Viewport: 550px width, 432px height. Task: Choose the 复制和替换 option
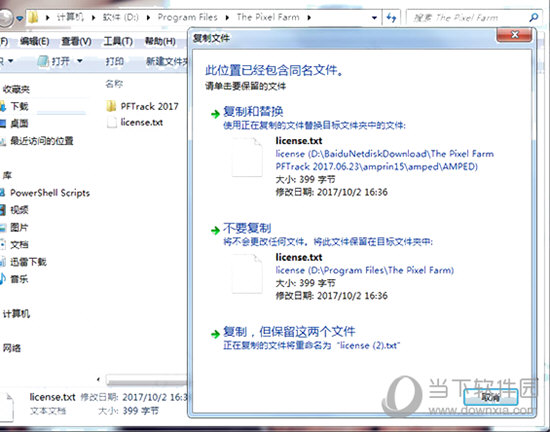click(x=253, y=112)
